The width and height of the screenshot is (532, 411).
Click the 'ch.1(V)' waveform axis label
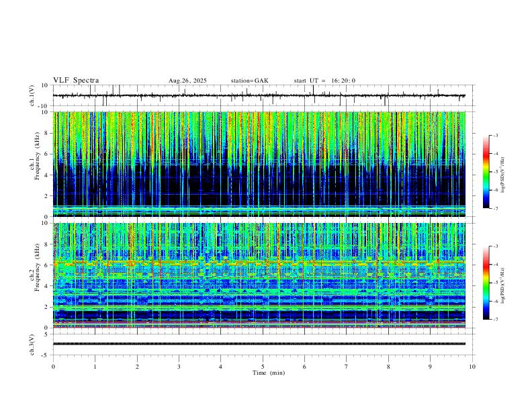point(32,95)
